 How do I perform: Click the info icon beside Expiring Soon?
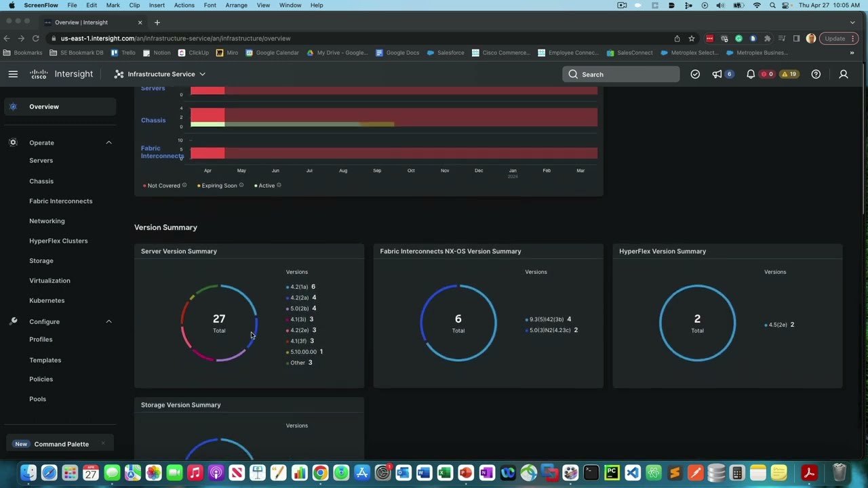pyautogui.click(x=241, y=185)
